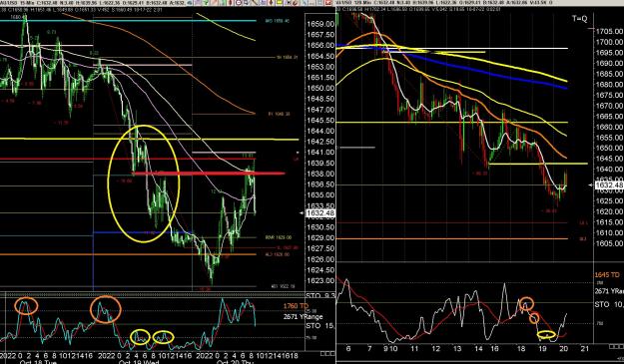The height and width of the screenshot is (364, 624).
Task: Click the RMR 1629.00 level label
Action: 279,237
